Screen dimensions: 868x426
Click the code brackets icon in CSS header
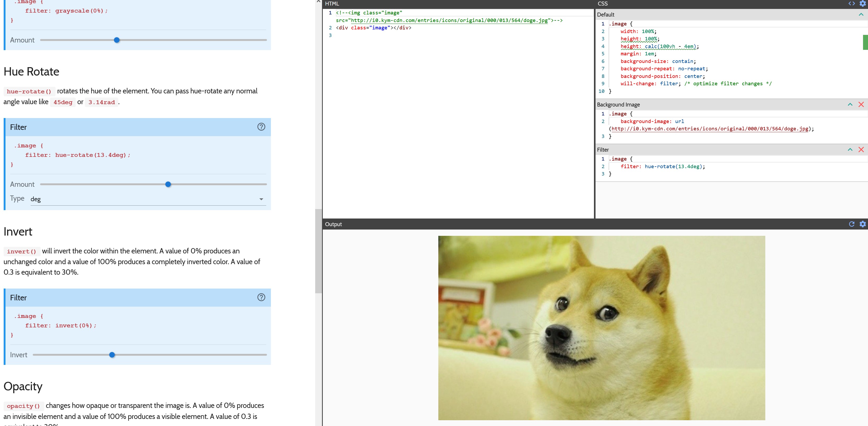pos(851,4)
